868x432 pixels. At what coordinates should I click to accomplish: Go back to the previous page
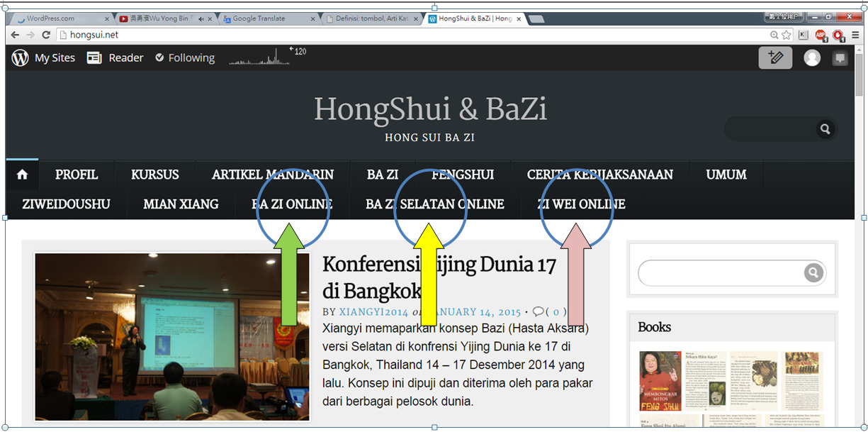click(15, 34)
